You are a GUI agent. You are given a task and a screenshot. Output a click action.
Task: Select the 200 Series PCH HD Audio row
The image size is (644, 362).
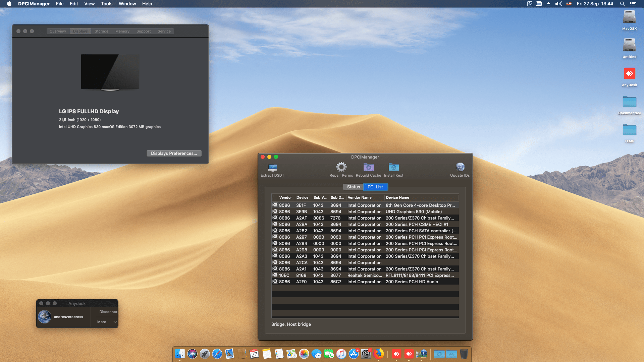pyautogui.click(x=365, y=282)
